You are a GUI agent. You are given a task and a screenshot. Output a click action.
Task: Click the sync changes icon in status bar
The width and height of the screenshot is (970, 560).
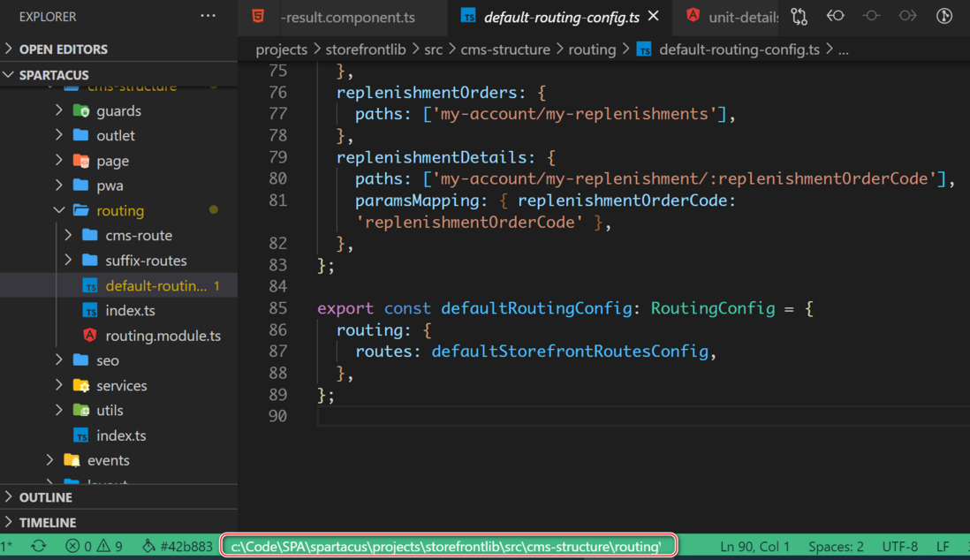point(38,547)
